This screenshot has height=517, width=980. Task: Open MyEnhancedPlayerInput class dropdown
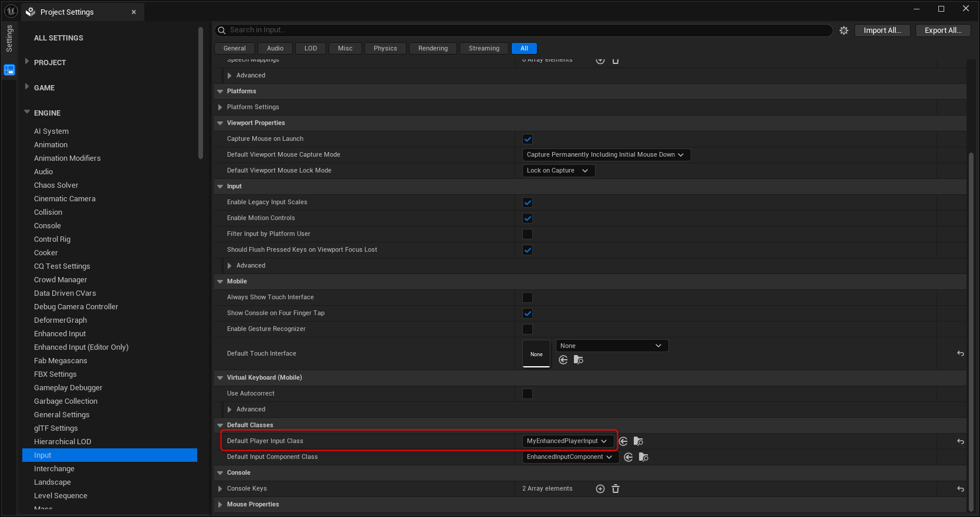[568, 441]
